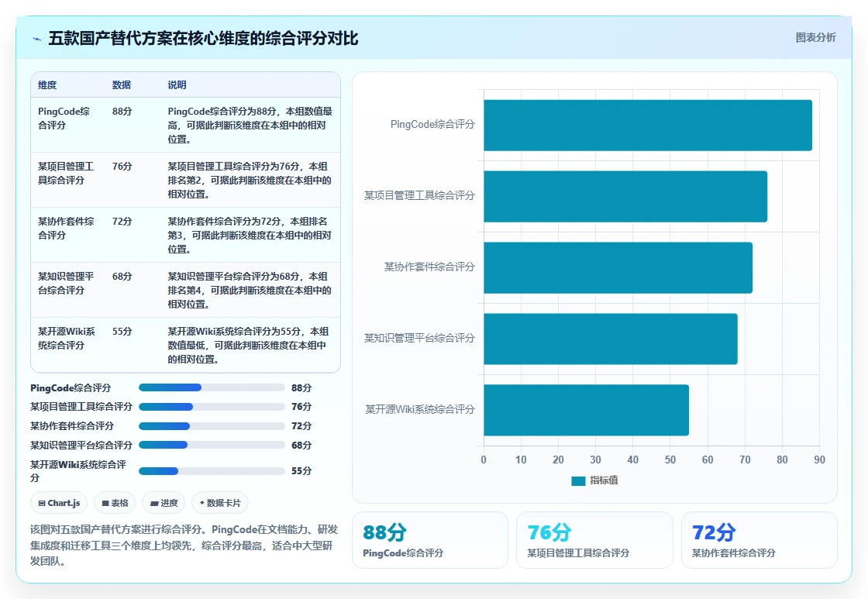Click the 数据 column header
The width and height of the screenshot is (868, 599).
[x=121, y=84]
